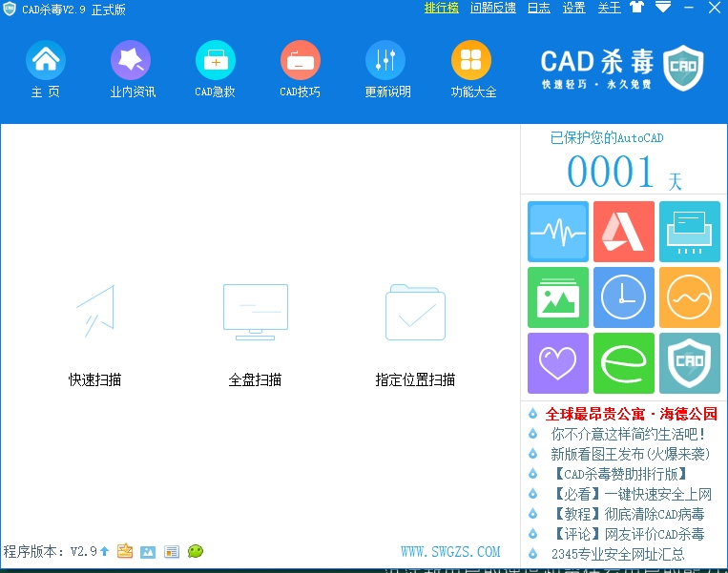728x573 pixels.
Task: Close the CAD杀毒 window
Action: tap(714, 8)
